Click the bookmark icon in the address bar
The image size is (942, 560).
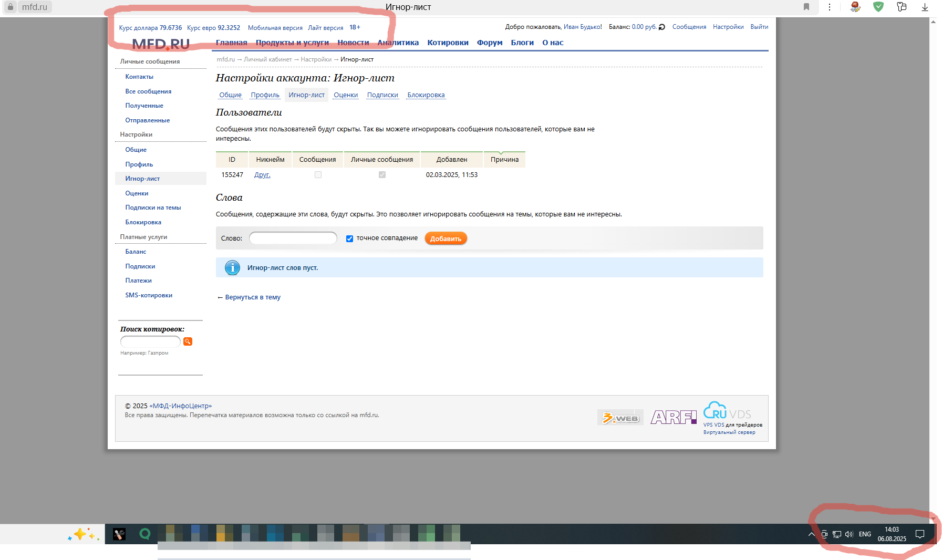coord(806,7)
